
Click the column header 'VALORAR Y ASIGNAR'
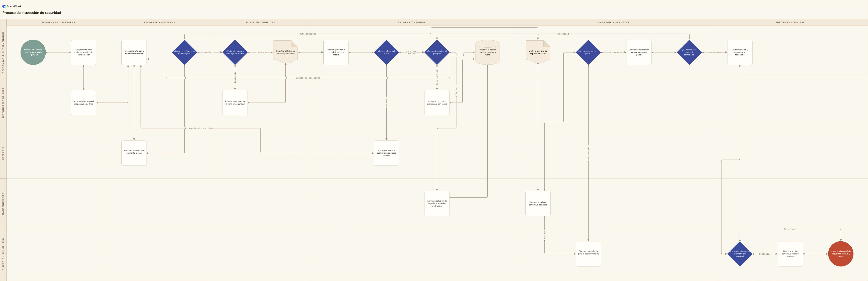[x=412, y=23]
